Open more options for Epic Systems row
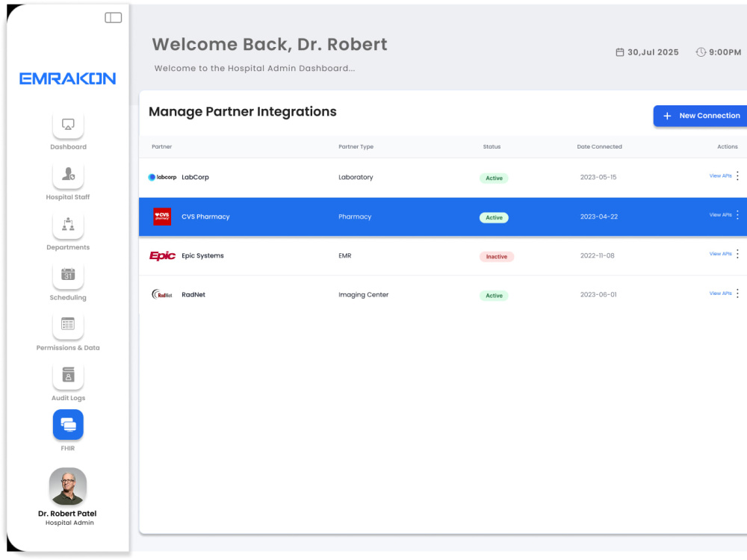The height and width of the screenshot is (560, 747). pyautogui.click(x=737, y=254)
